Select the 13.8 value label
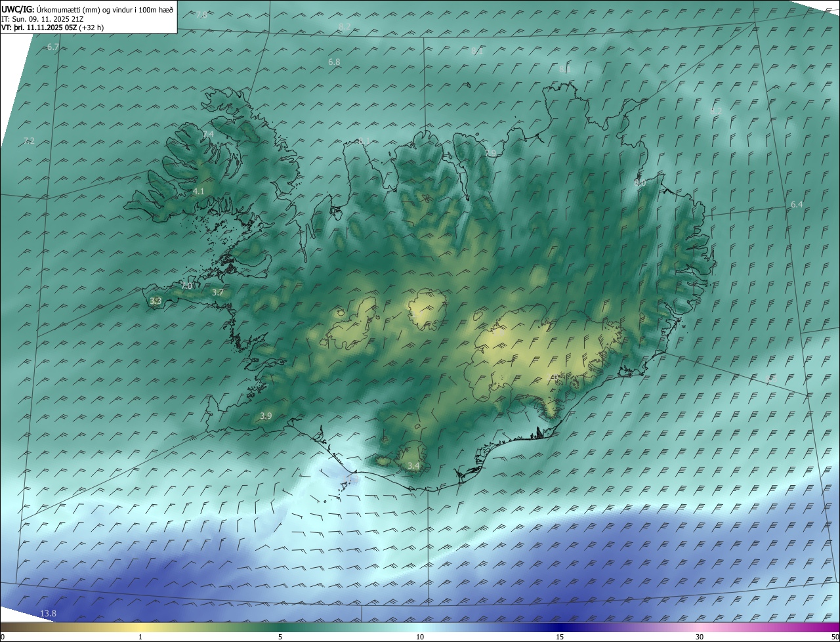840x642 pixels. pyautogui.click(x=48, y=614)
